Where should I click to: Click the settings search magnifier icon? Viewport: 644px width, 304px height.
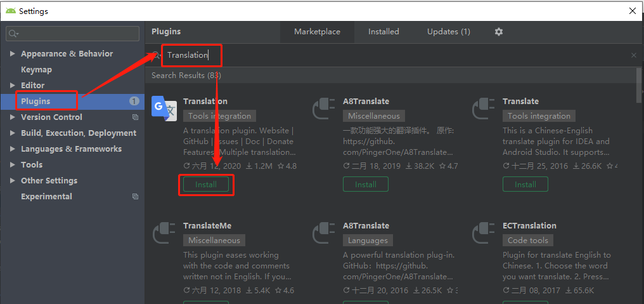(13, 34)
